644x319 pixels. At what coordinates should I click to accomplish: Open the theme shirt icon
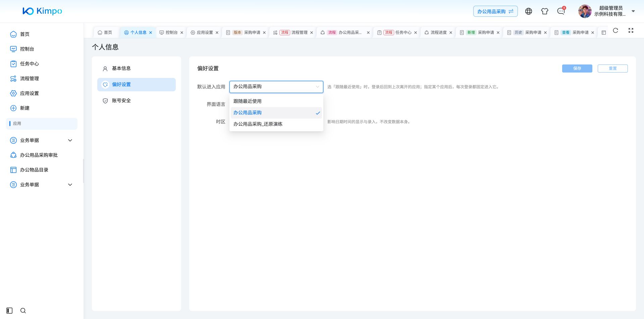coord(545,11)
